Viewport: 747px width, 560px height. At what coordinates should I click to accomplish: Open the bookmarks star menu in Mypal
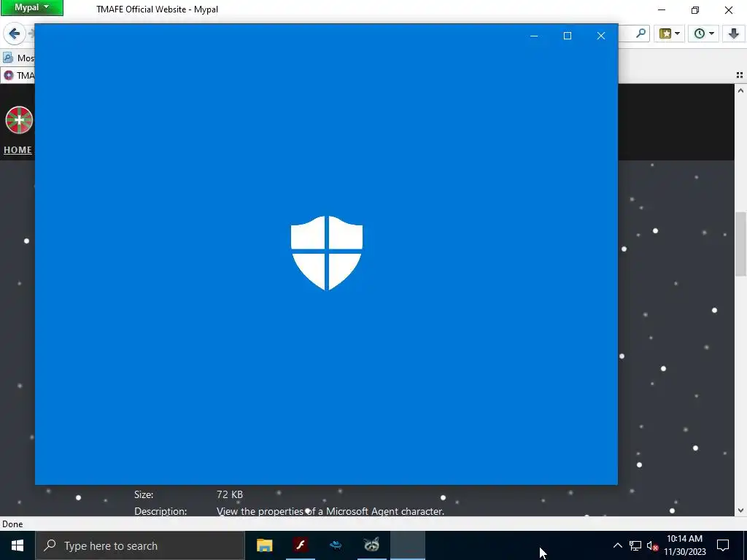pos(665,34)
